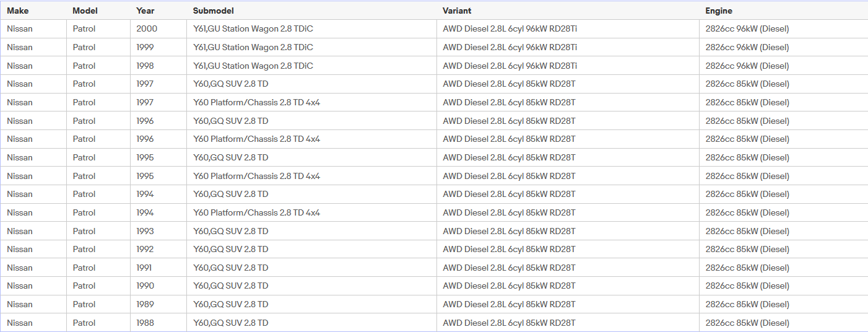Select the year 1988 cell
868x332 pixels.
tap(158, 323)
